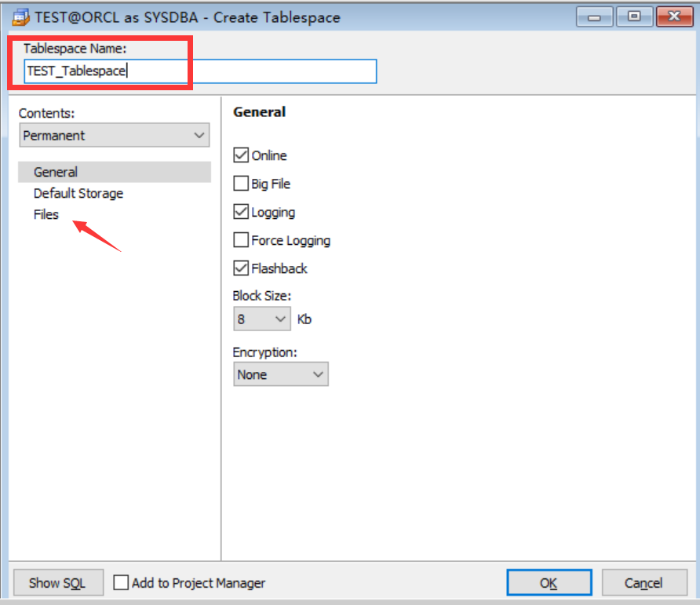Minimize the Create Tablespace window
The image size is (700, 605).
tap(594, 17)
